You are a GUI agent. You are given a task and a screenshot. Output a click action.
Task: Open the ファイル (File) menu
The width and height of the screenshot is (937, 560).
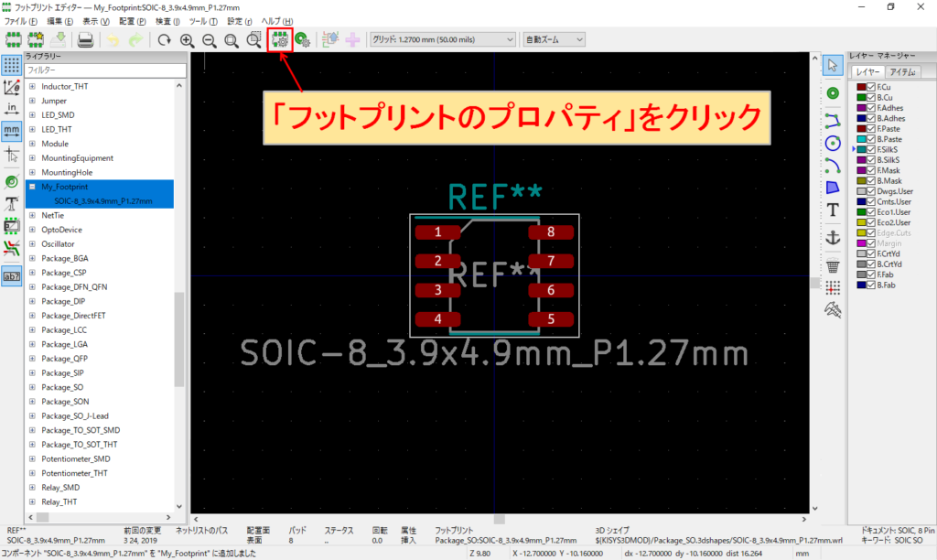click(20, 22)
